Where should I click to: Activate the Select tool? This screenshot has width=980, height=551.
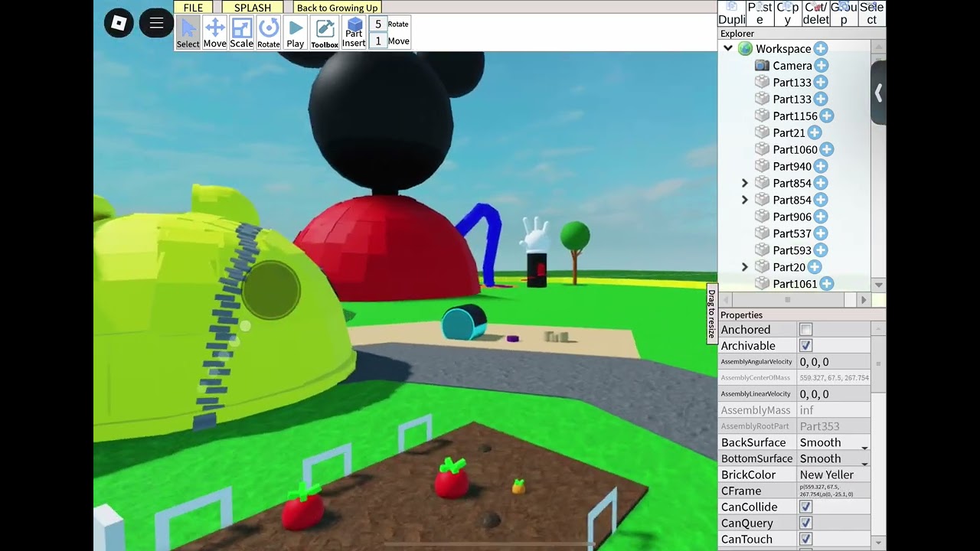188,33
